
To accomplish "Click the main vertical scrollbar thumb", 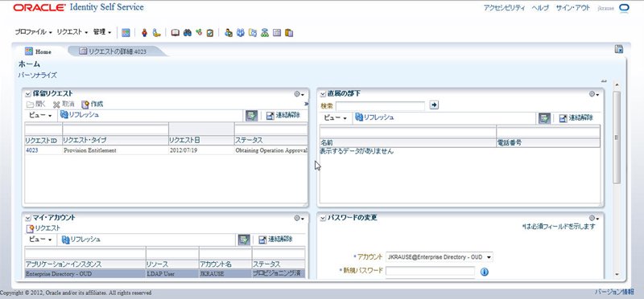I will [617, 137].
